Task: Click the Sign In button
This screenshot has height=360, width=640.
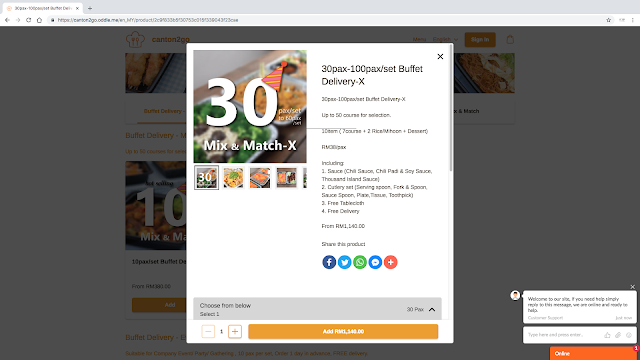Action: pyautogui.click(x=480, y=40)
